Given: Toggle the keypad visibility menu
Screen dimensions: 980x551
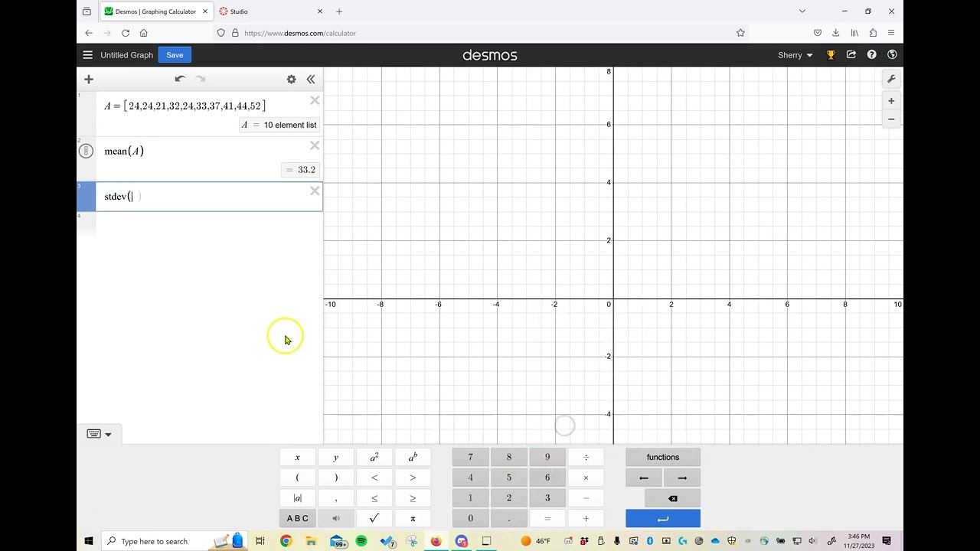Looking at the screenshot, I should coord(99,434).
